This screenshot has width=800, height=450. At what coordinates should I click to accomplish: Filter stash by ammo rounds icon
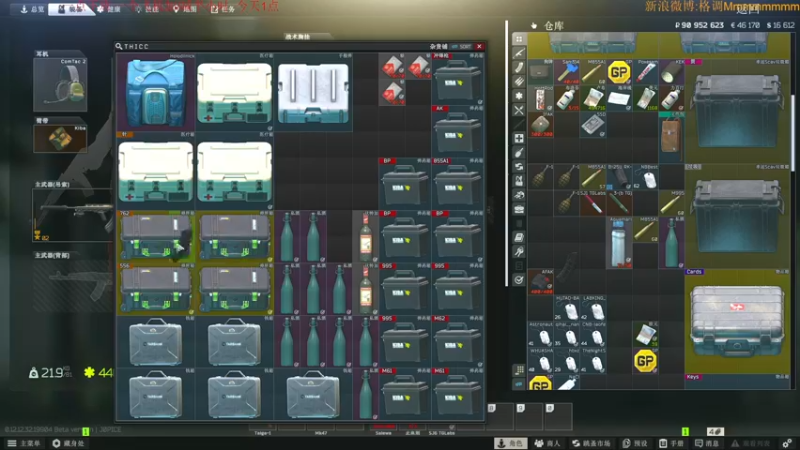[519, 82]
